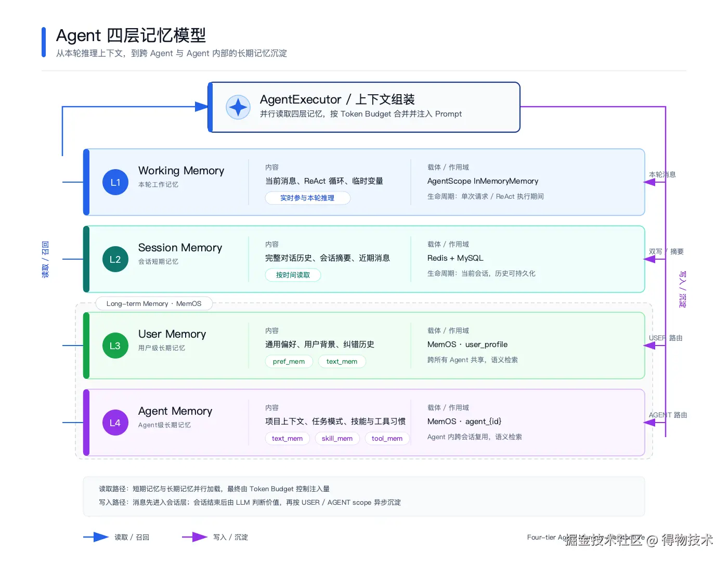Click the Working Memory 内容 column header

pyautogui.click(x=272, y=168)
